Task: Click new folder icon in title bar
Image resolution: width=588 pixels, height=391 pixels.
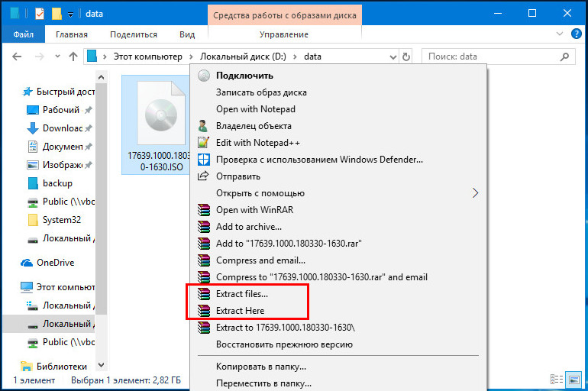Action: click(57, 14)
